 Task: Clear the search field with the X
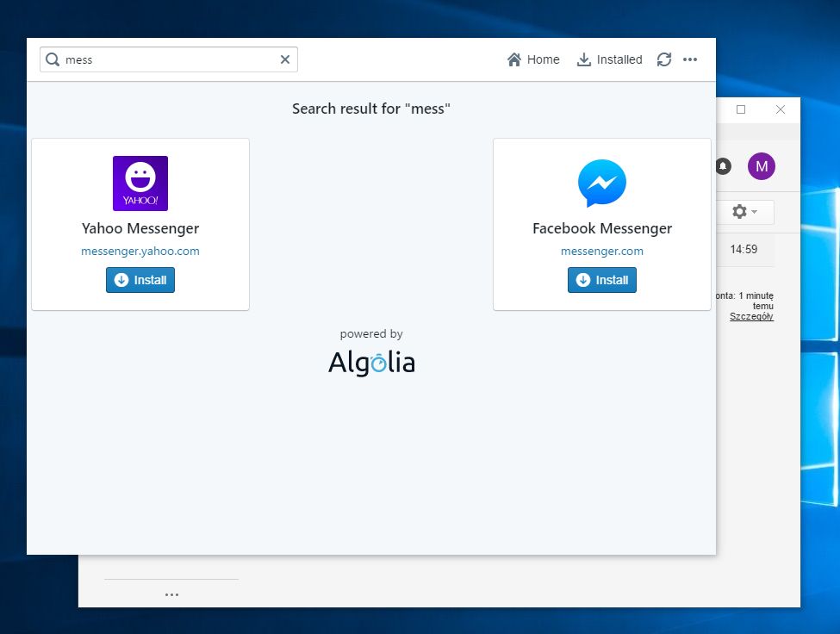click(285, 59)
